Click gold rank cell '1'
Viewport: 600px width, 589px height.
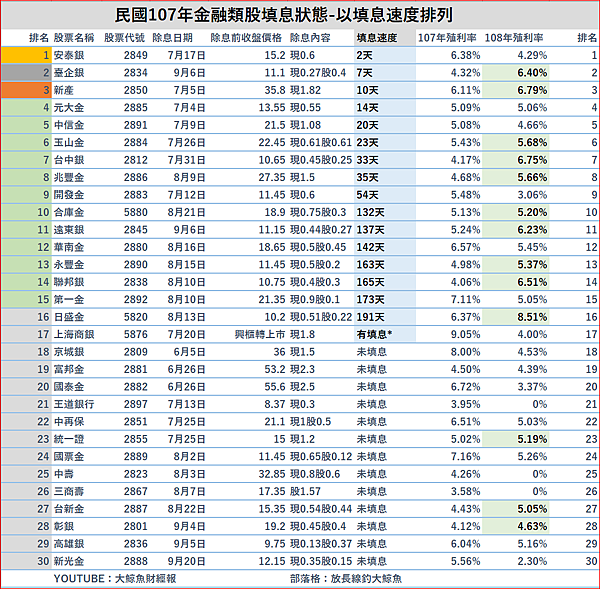(26, 55)
